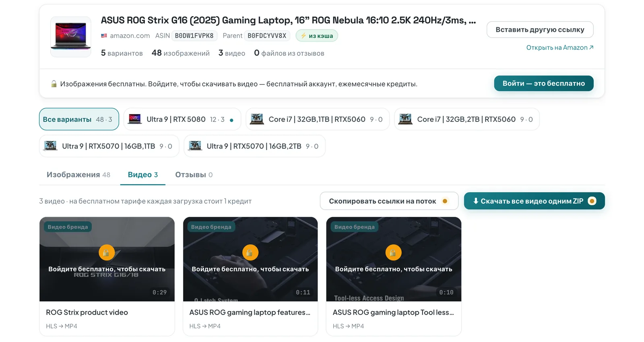
Task: Click 'Скопировать ссылки на поток' button
Action: (389, 201)
